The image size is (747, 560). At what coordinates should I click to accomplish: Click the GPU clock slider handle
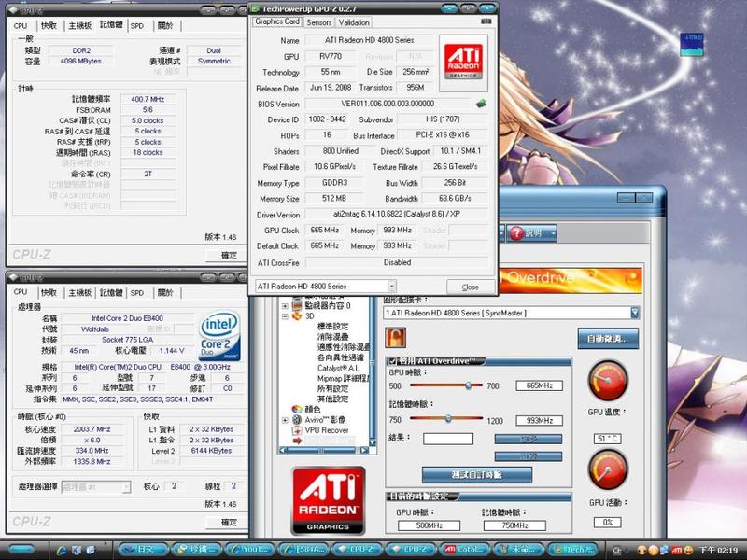click(x=469, y=385)
